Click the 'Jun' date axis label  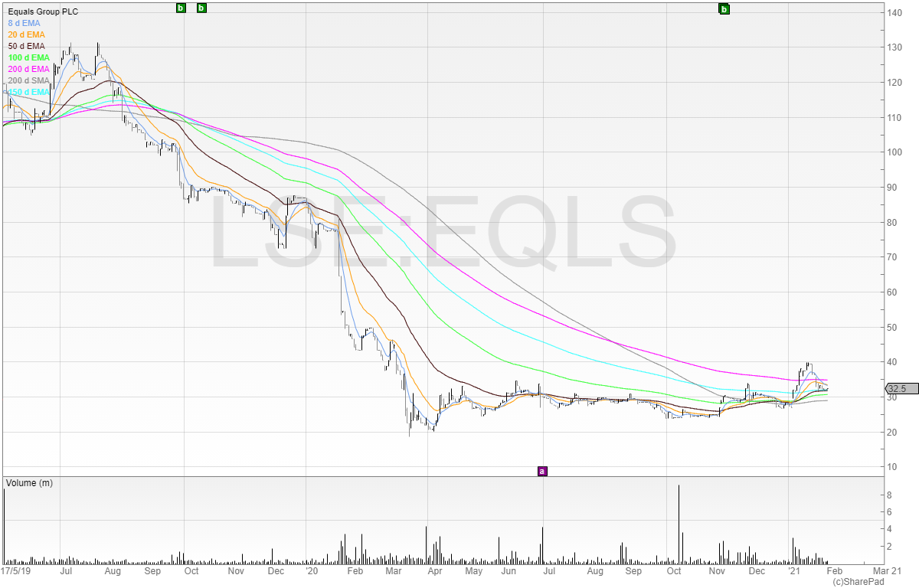[509, 571]
